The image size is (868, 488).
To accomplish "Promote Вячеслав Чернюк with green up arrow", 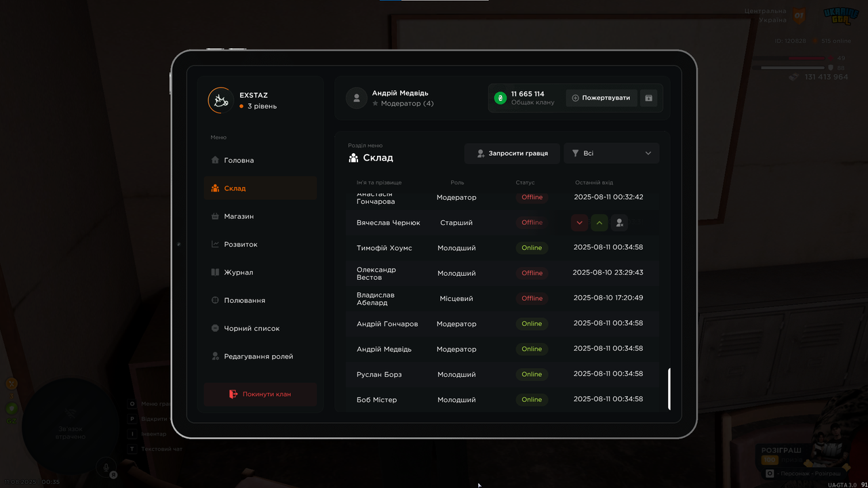I will 599,222.
